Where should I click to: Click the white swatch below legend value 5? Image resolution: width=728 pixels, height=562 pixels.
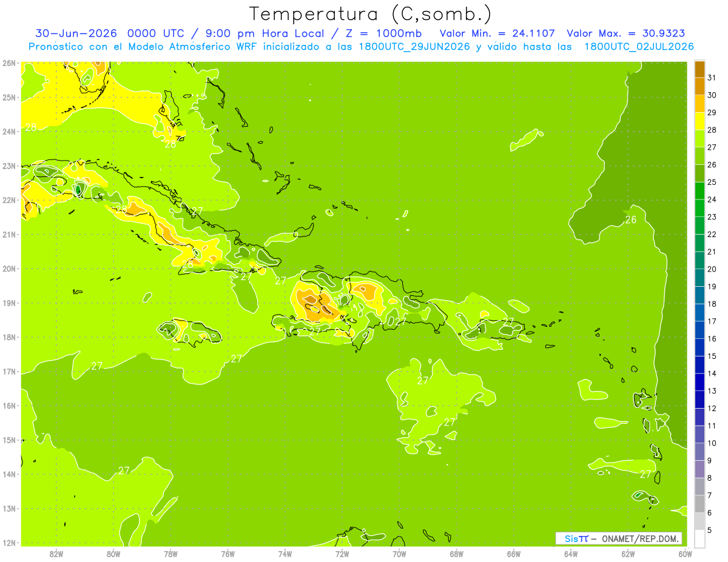699,538
